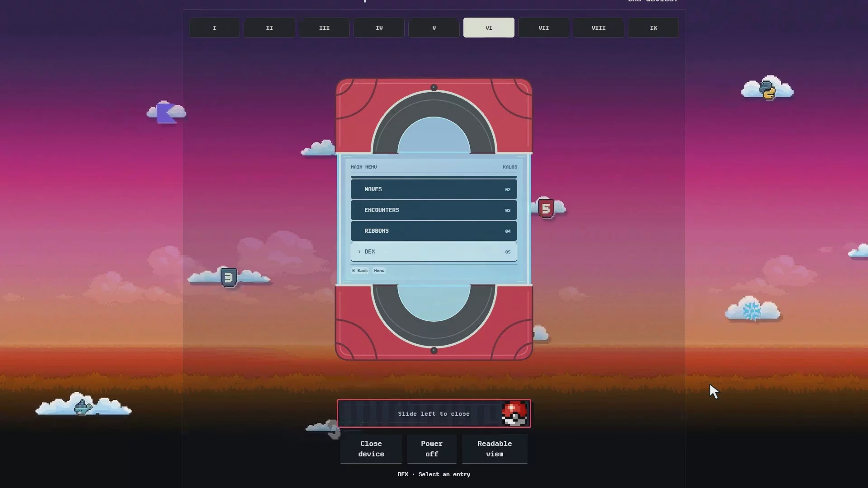Click the Python logo cloud
868x488 pixels.
pos(767,89)
